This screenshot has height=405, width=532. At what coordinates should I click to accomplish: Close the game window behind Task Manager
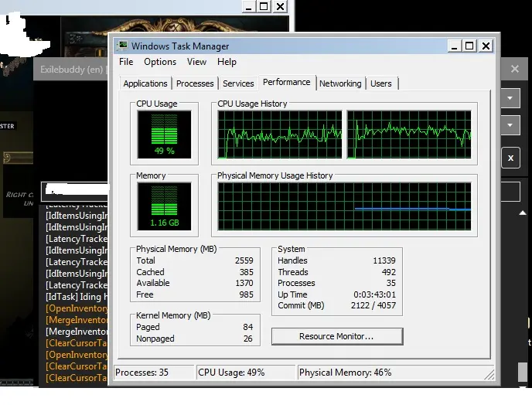coord(280,7)
